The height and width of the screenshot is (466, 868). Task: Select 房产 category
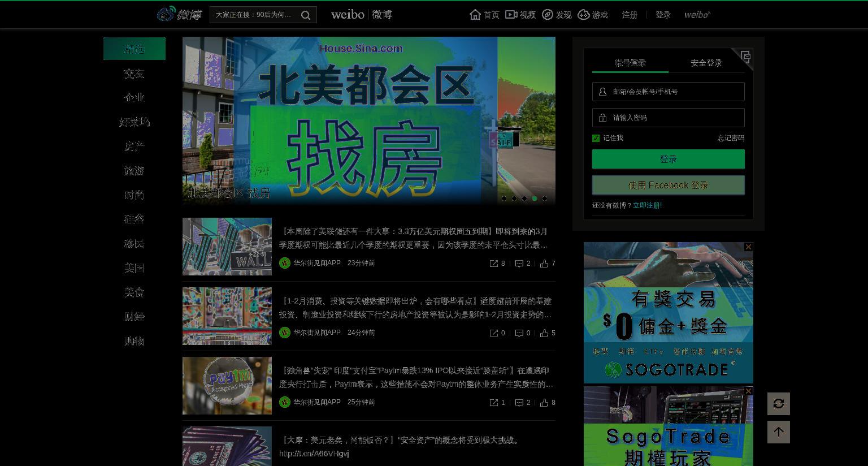click(134, 146)
